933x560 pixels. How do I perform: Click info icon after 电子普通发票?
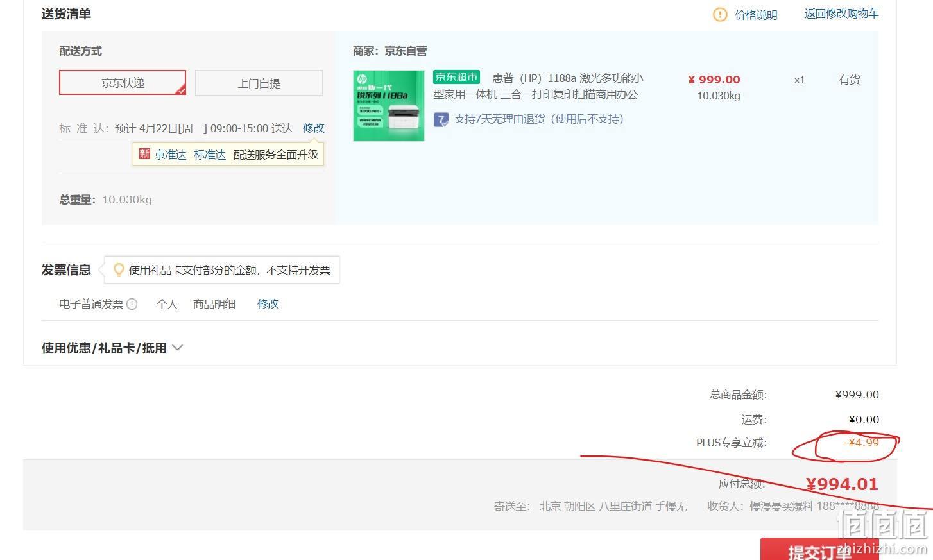(x=132, y=304)
